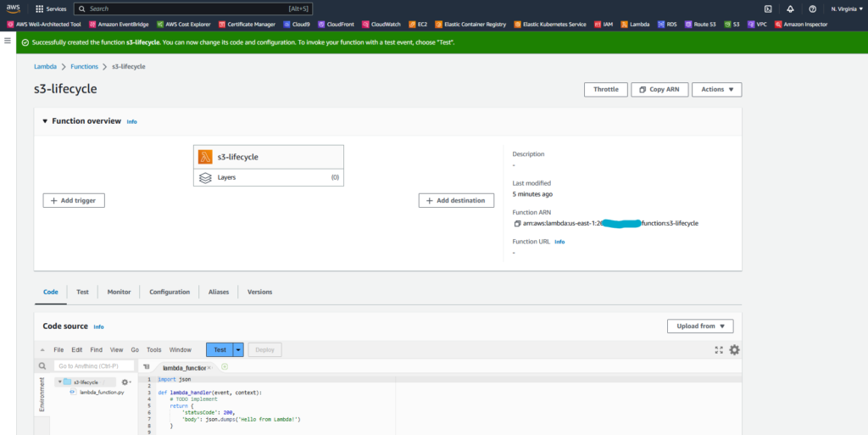Open the Edit menu in editor
Viewport: 868px width, 435px height.
click(x=77, y=349)
